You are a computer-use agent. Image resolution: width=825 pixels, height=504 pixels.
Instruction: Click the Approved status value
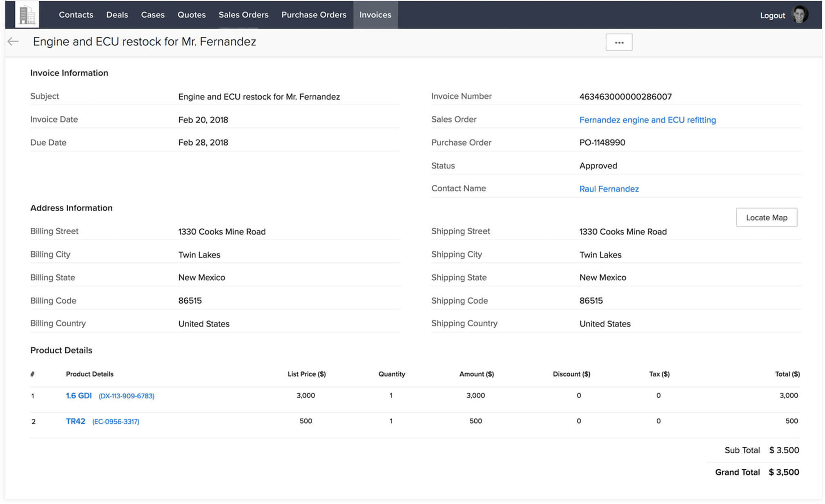pos(598,166)
